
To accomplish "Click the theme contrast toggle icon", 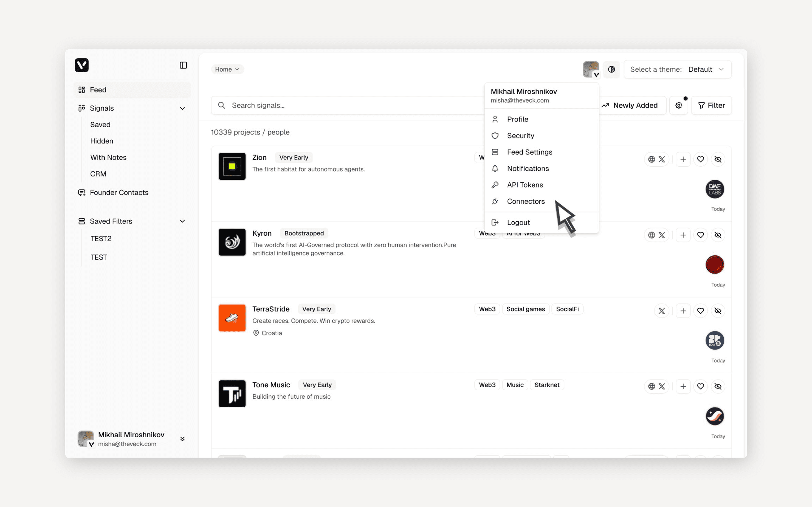I will point(611,69).
